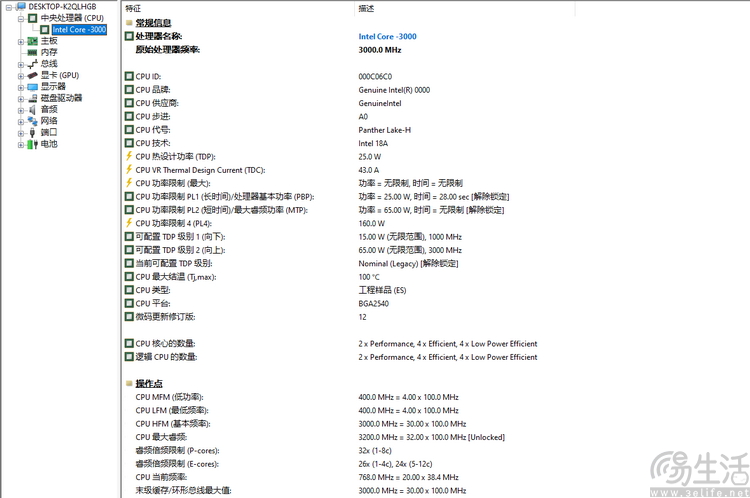The height and width of the screenshot is (498, 750).
Task: Select 主板 label in the device tree
Action: click(x=49, y=41)
